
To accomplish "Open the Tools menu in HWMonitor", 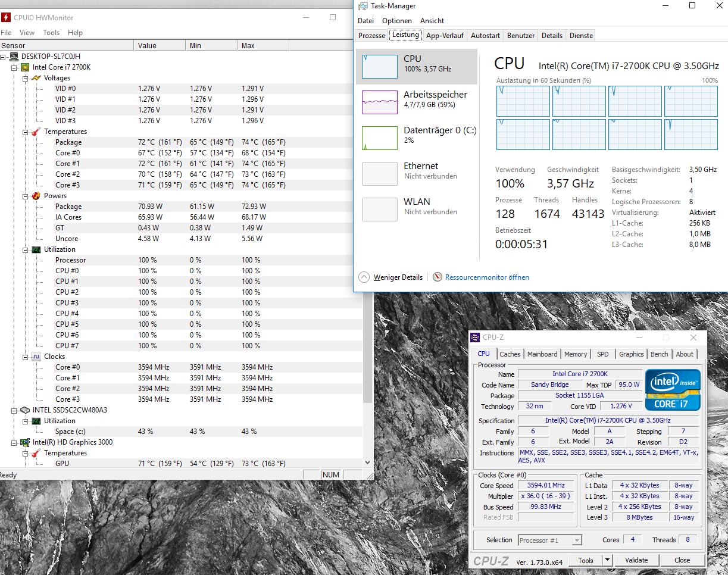I will pyautogui.click(x=51, y=33).
